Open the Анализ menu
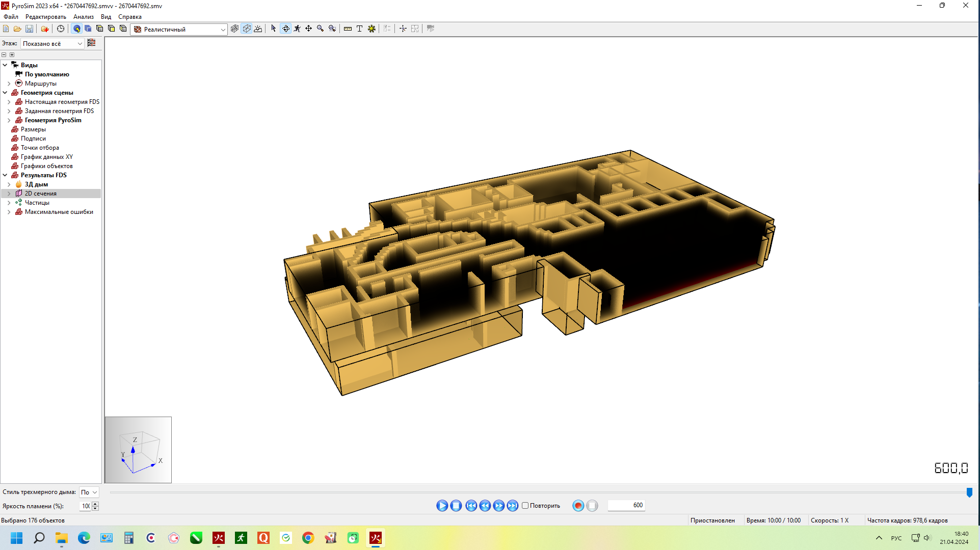Image resolution: width=980 pixels, height=550 pixels. [x=84, y=17]
